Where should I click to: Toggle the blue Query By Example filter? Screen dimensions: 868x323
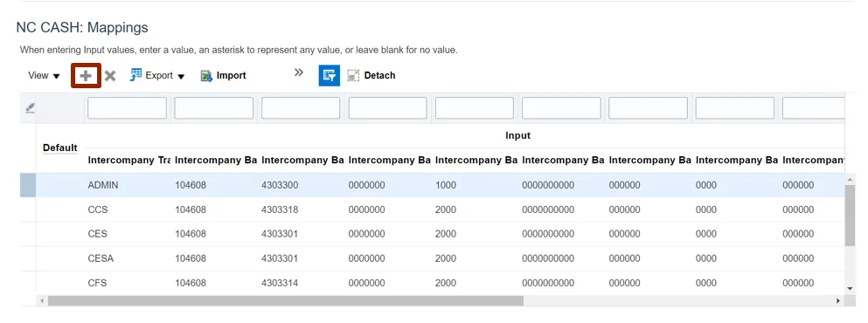click(329, 76)
